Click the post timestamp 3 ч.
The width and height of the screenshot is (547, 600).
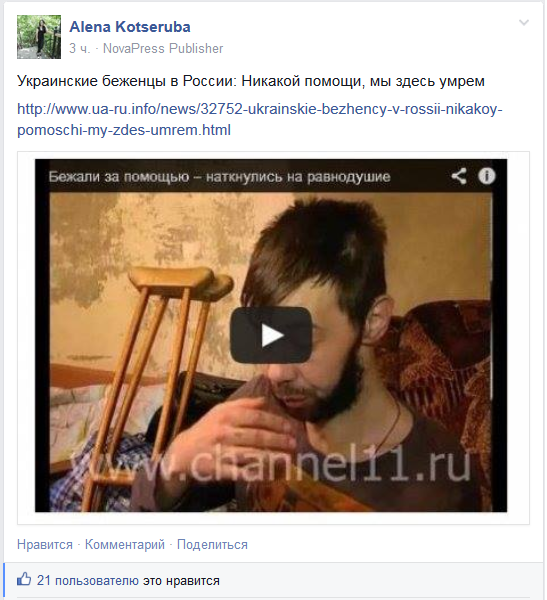coord(80,49)
